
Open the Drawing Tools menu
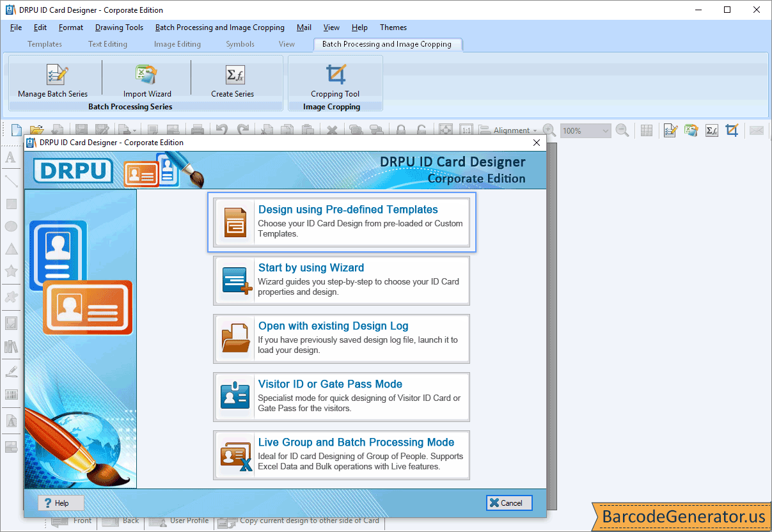pyautogui.click(x=119, y=27)
